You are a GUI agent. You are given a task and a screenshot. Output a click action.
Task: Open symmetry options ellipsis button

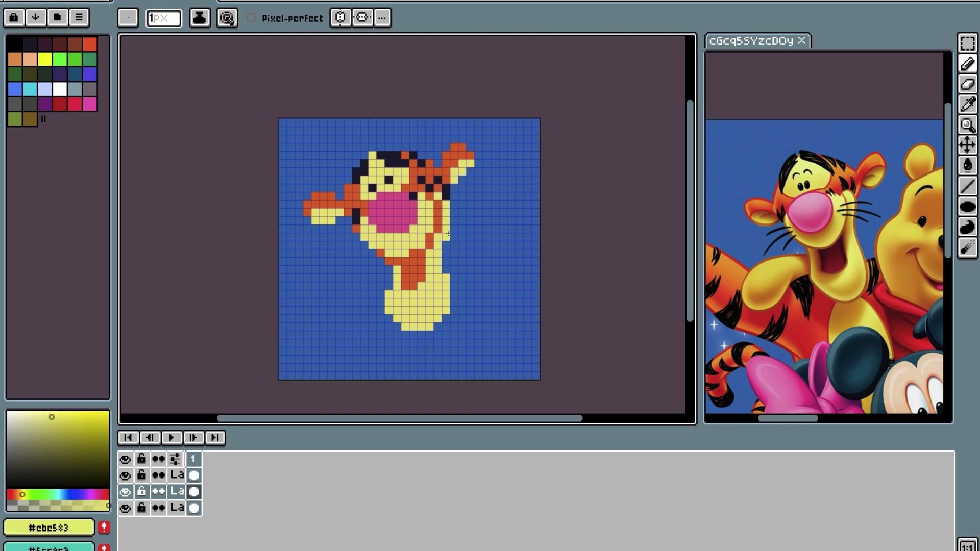[x=382, y=18]
